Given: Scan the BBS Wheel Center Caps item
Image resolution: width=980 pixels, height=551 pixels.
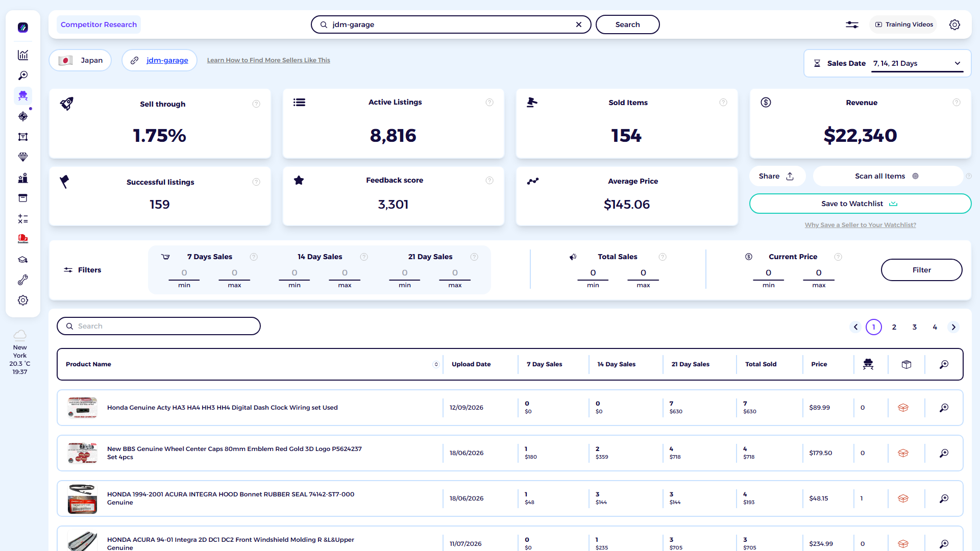Looking at the screenshot, I should (944, 453).
